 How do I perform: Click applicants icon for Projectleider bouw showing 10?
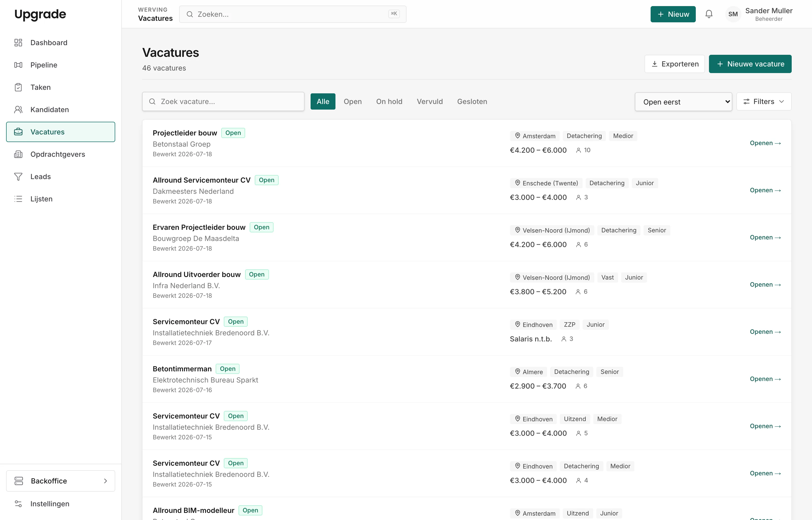pyautogui.click(x=579, y=150)
